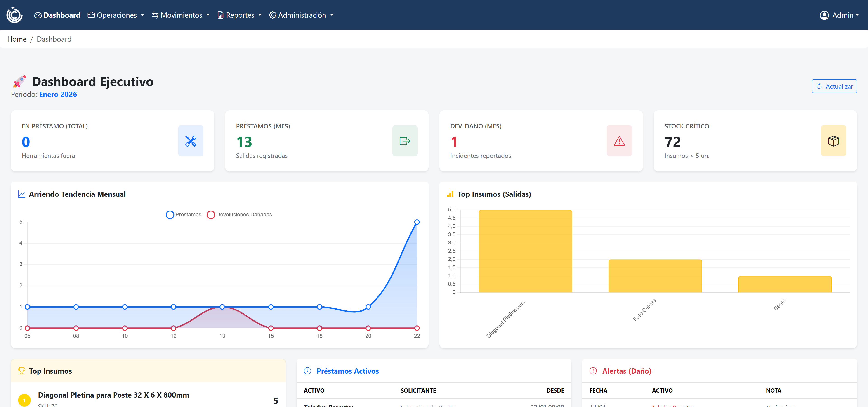Click the Diagonal Pletina yellow bar
The width and height of the screenshot is (868, 407).
coord(525,251)
